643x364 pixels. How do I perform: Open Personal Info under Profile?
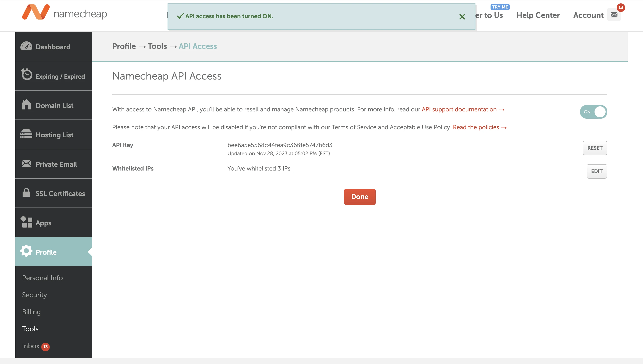[43, 278]
